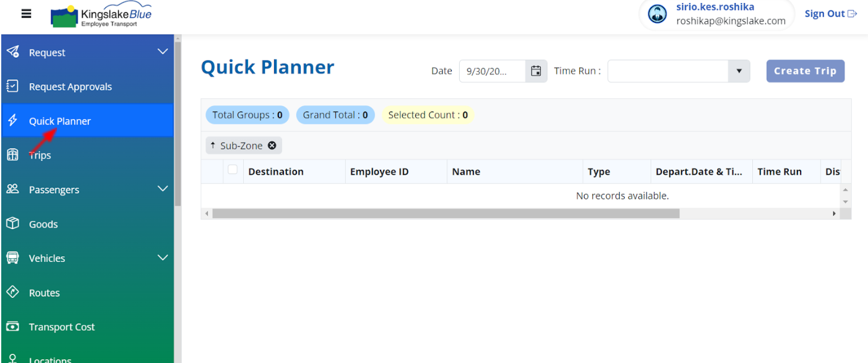Viewport: 868px width, 363px height.
Task: Expand the Passengers menu chevron
Action: click(163, 188)
